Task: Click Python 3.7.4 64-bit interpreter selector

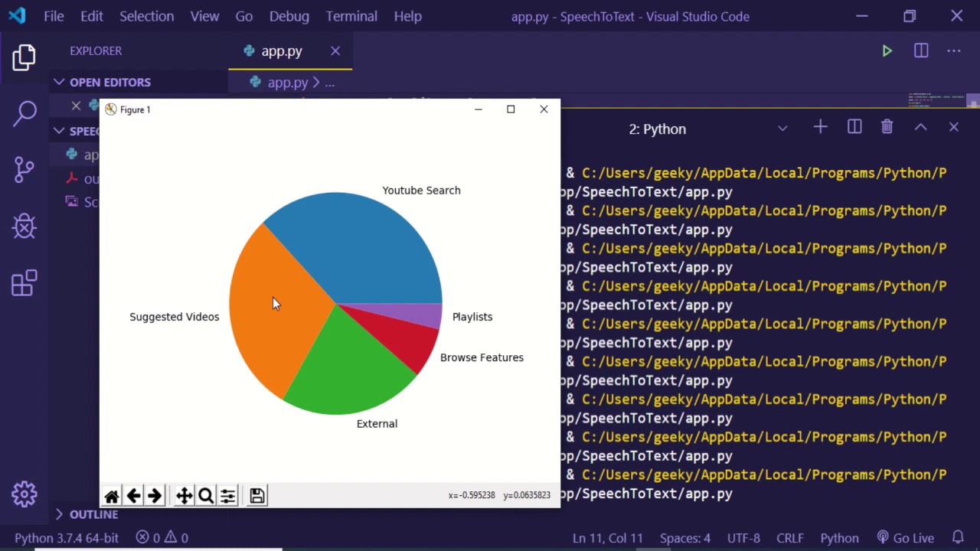Action: pyautogui.click(x=67, y=538)
